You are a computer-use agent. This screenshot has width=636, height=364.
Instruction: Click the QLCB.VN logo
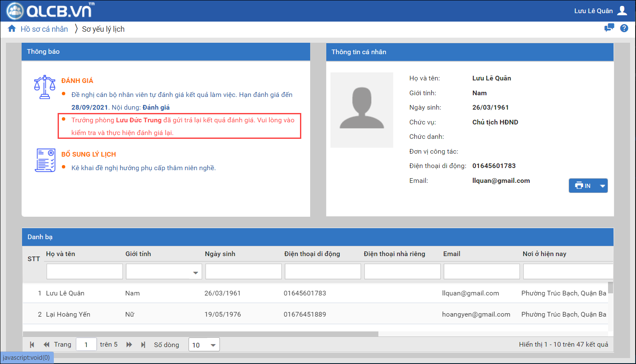pos(50,11)
